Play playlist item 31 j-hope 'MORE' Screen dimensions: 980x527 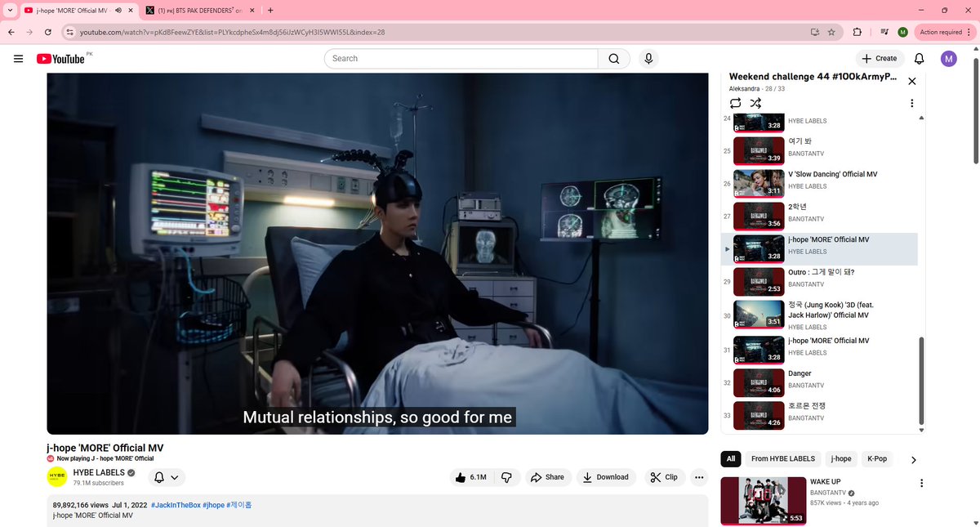[819, 350]
